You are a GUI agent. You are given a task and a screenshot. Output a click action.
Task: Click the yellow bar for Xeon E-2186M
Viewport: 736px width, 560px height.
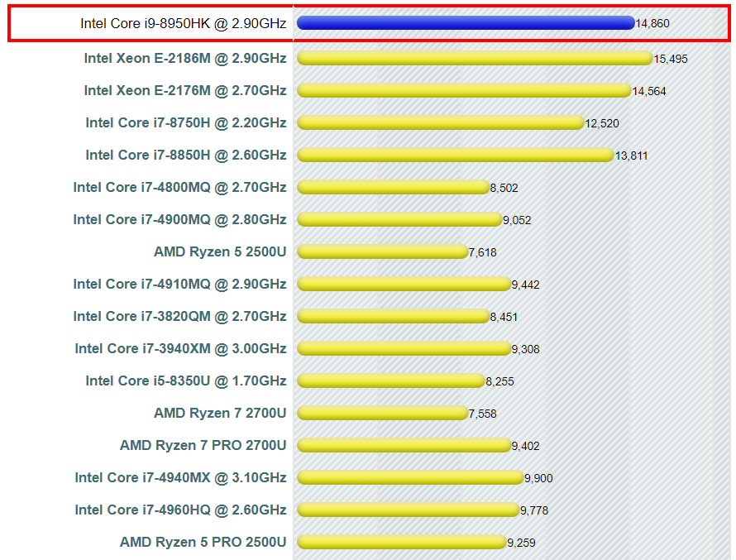[x=475, y=58]
